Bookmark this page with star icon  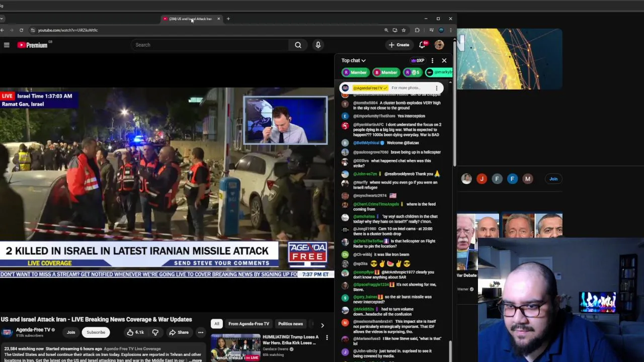click(x=404, y=30)
